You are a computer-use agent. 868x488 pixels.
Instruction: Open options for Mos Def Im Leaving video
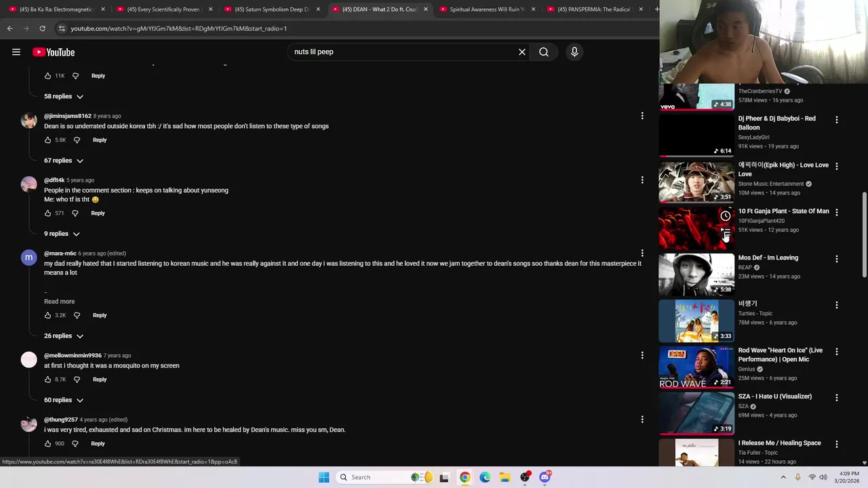[x=836, y=259]
